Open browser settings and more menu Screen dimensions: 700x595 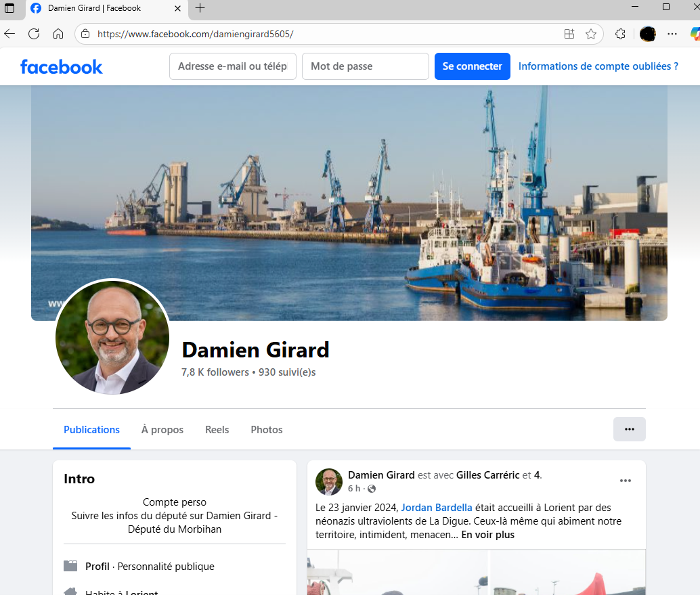point(672,34)
